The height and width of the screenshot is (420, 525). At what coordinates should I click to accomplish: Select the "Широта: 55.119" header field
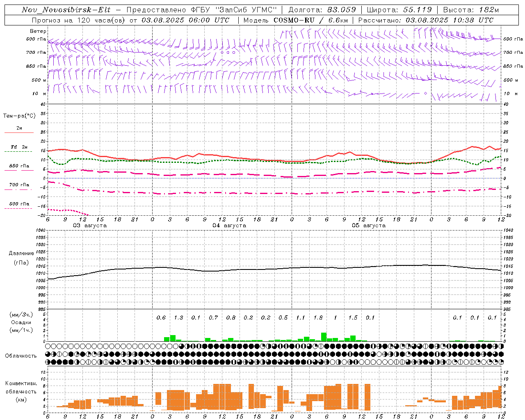point(399,10)
